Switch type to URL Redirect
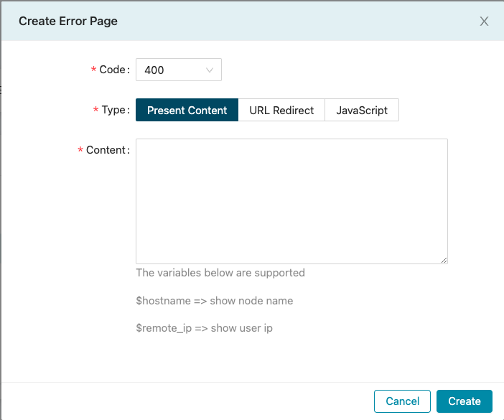Screen dimensions: 504x420 click(x=281, y=111)
